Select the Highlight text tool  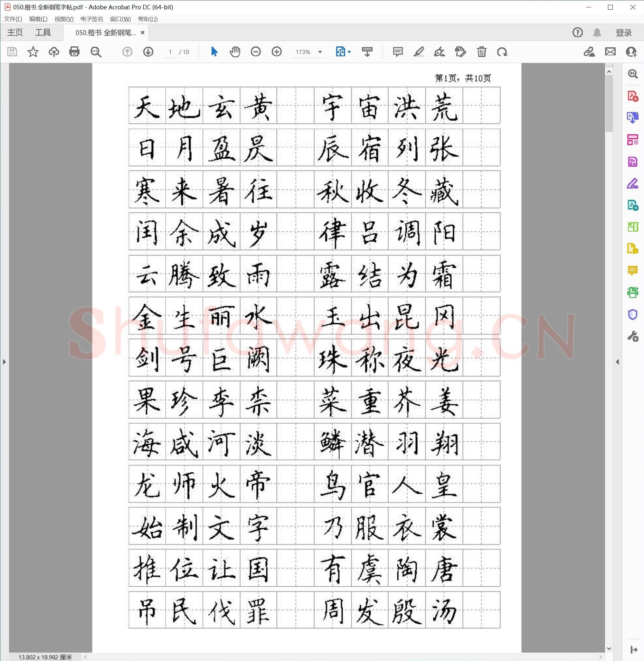tap(420, 52)
